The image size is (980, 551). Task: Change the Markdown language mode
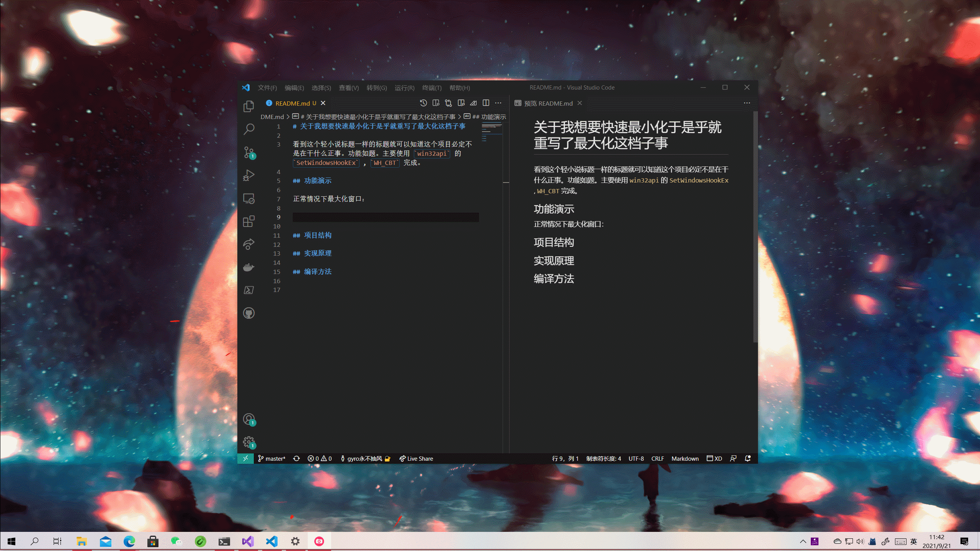pyautogui.click(x=685, y=458)
